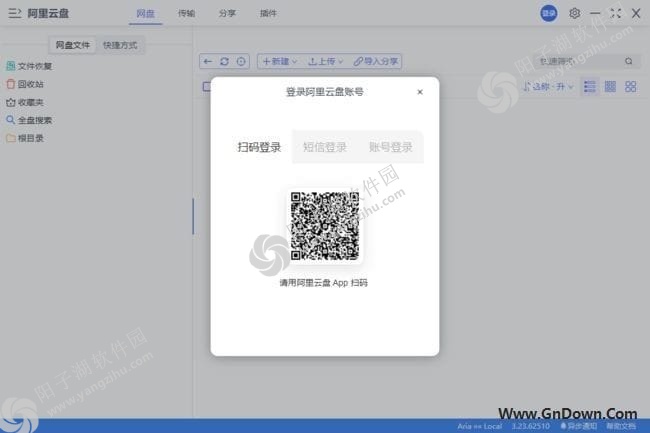Click the version number in the status bar
Screen dimensions: 650x433
point(531,426)
